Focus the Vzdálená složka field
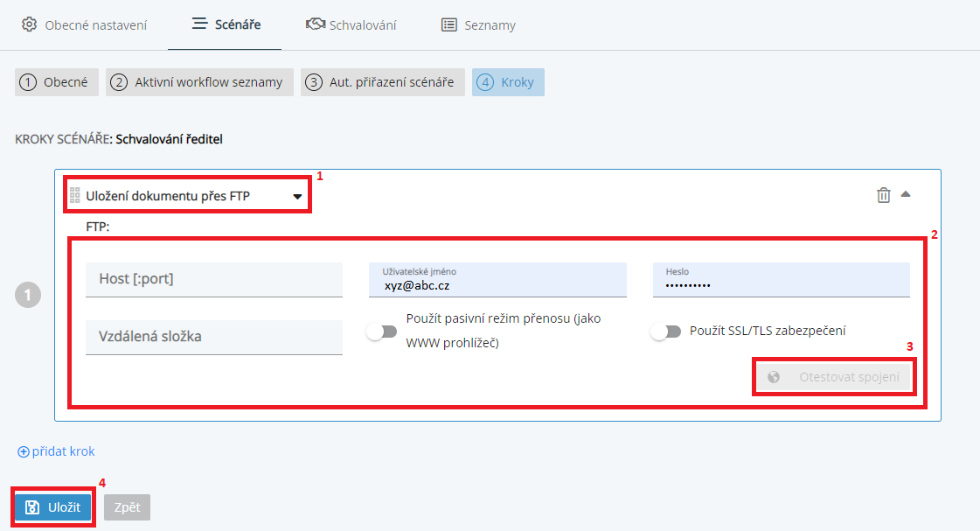Image resolution: width=980 pixels, height=531 pixels. (214, 337)
